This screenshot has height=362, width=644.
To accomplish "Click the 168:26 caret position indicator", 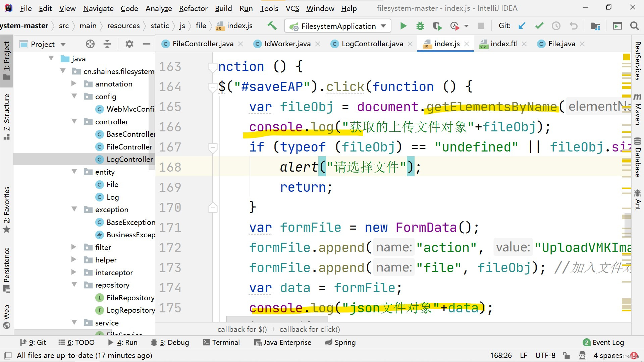I will [x=501, y=355].
